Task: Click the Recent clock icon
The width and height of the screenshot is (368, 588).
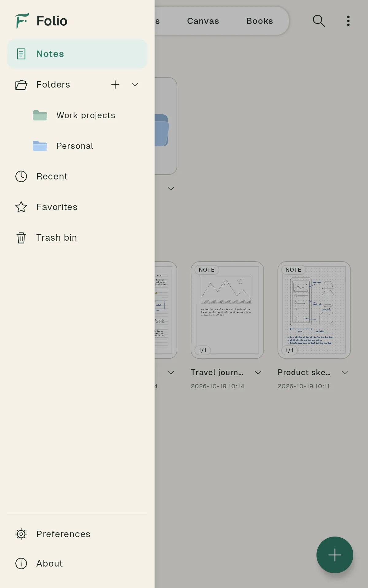Action: [21, 176]
